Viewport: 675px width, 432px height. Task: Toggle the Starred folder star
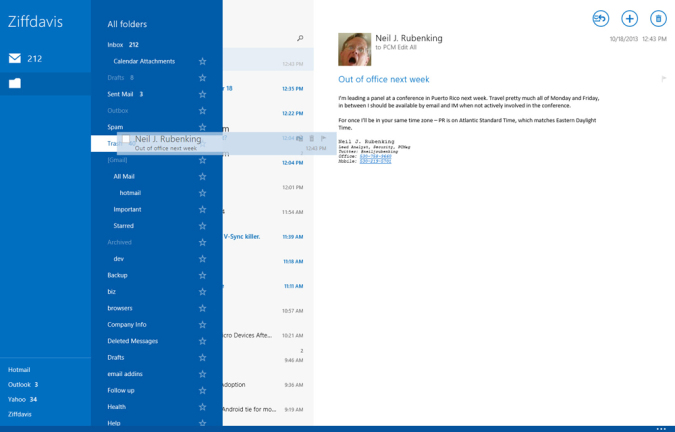pyautogui.click(x=202, y=226)
